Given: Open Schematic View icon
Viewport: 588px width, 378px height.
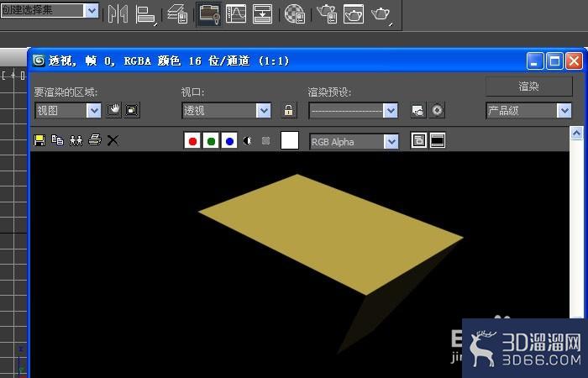Looking at the screenshot, I should (262, 14).
